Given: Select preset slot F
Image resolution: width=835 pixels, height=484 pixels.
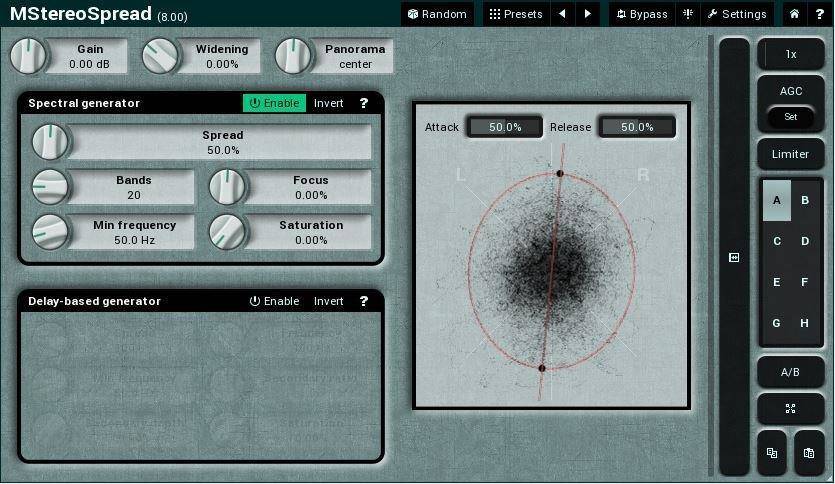Looking at the screenshot, I should pyautogui.click(x=805, y=282).
